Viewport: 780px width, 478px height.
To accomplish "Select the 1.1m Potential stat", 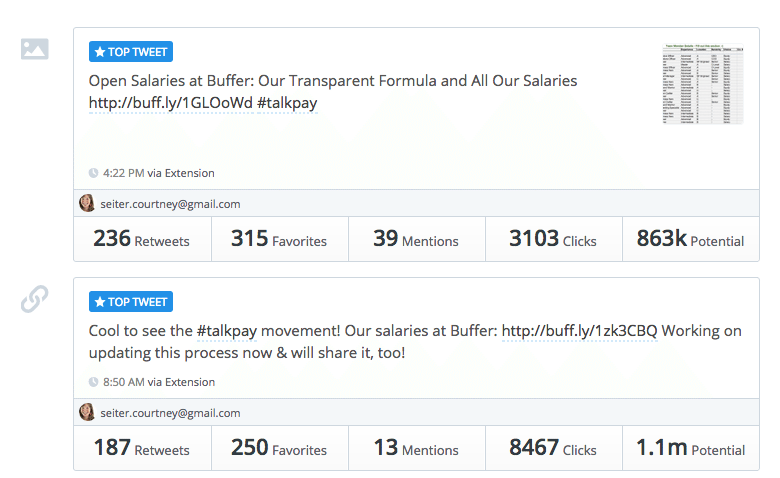I will pyautogui.click(x=691, y=448).
